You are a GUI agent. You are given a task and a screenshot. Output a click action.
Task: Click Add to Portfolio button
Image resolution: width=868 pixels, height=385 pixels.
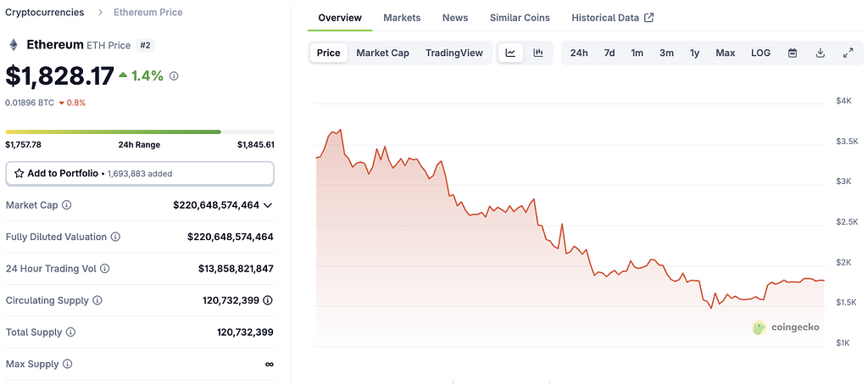(x=140, y=173)
